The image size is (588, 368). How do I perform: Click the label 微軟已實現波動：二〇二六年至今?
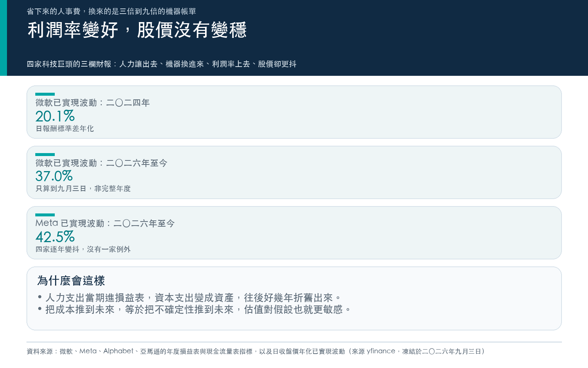[101, 163]
